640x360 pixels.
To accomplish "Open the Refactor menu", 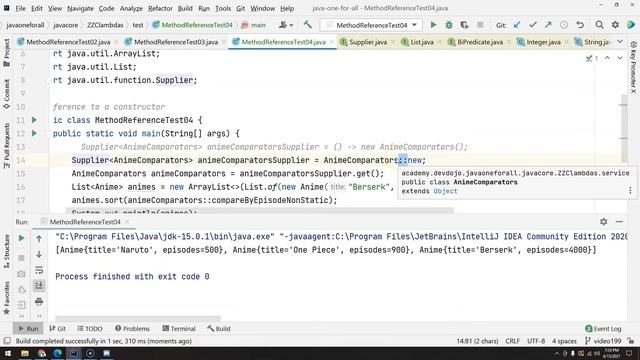I will point(160,8).
